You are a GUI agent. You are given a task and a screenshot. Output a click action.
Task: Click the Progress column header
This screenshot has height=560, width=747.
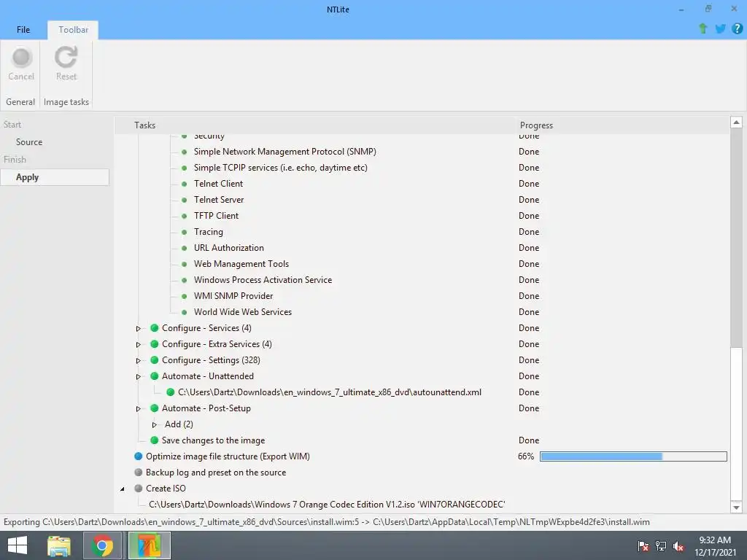pos(536,125)
